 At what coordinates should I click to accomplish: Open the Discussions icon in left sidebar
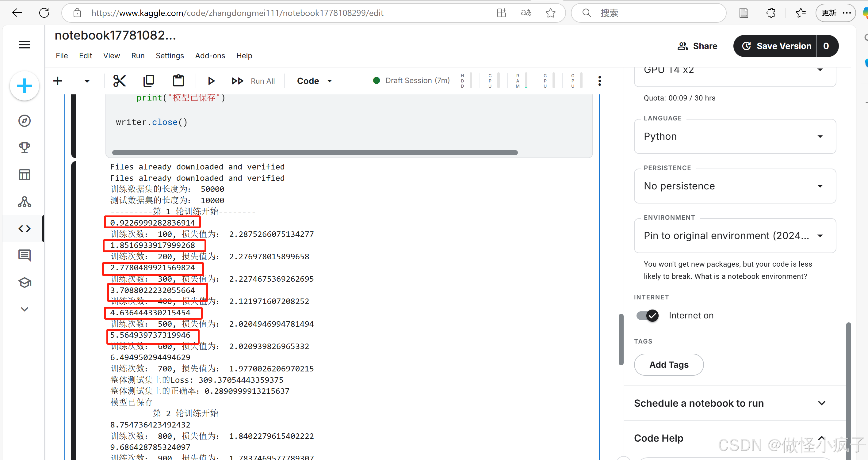click(24, 255)
